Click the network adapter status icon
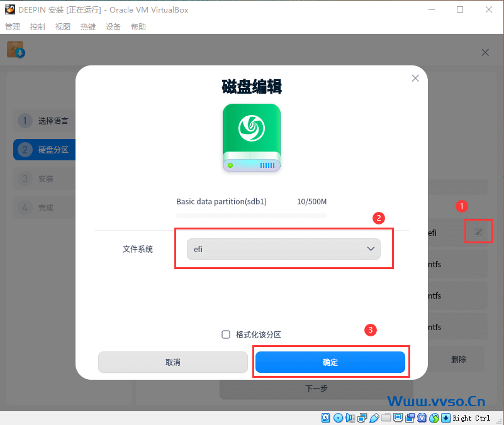 pos(362,417)
